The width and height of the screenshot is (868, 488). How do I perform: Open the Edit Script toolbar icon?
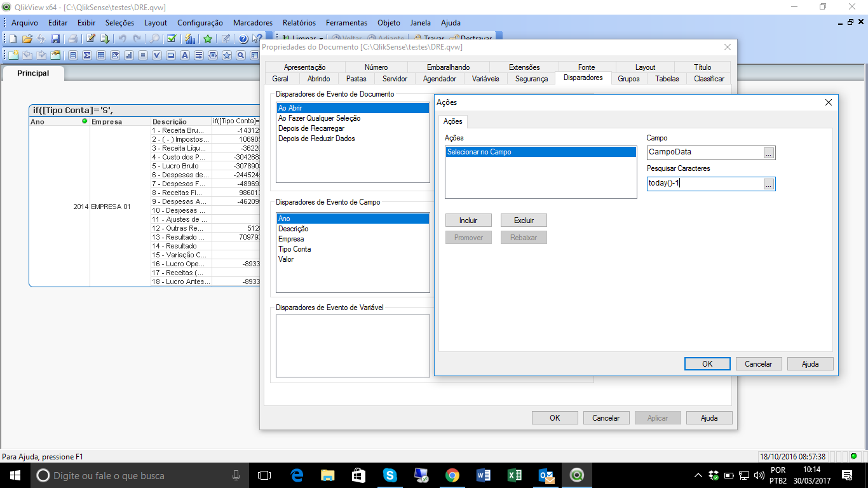pyautogui.click(x=91, y=39)
